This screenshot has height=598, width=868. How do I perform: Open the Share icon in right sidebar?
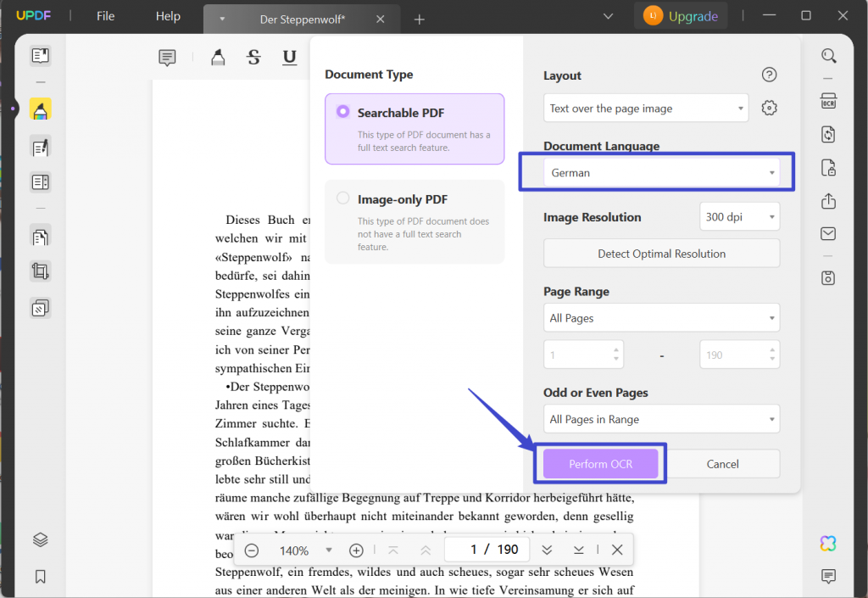click(x=828, y=201)
